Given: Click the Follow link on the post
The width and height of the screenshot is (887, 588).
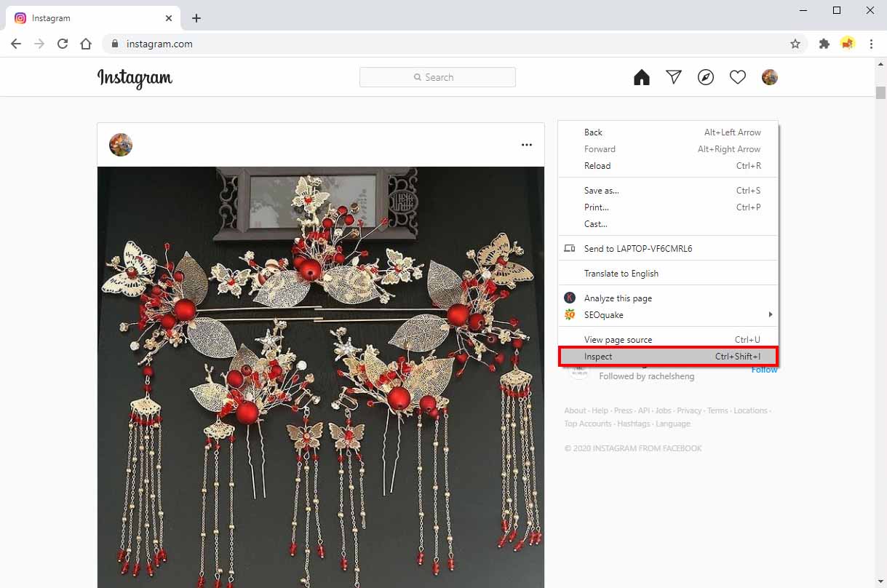Looking at the screenshot, I should [763, 369].
